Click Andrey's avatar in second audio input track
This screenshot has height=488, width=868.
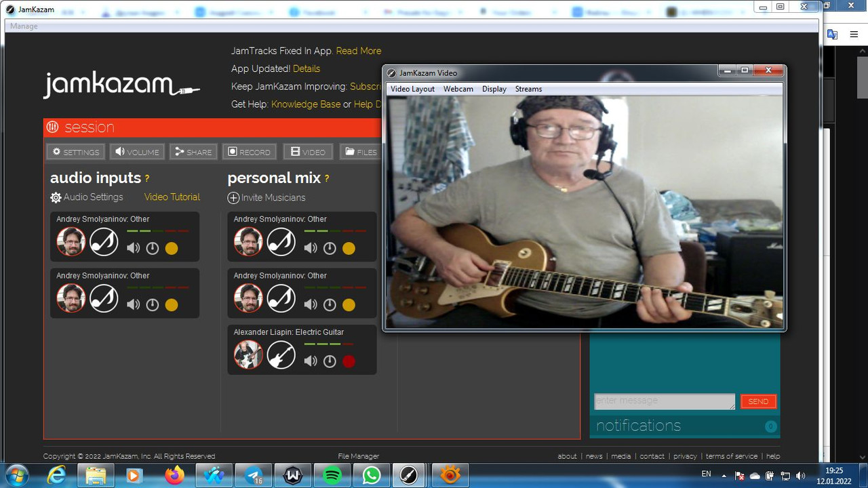[x=71, y=298]
